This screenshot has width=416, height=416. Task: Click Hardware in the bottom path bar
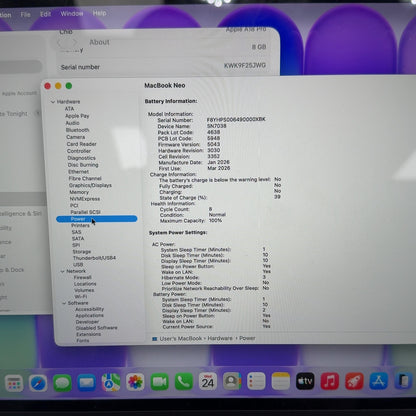click(220, 338)
